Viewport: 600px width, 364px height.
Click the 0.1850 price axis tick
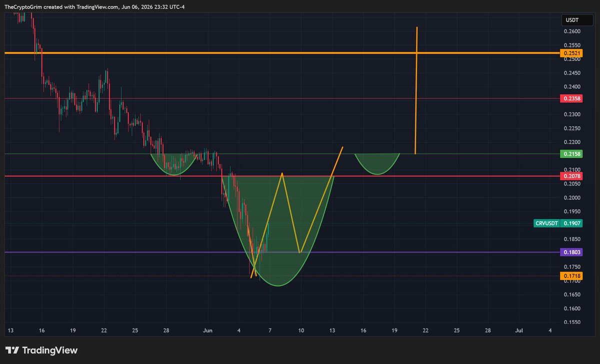click(x=572, y=239)
